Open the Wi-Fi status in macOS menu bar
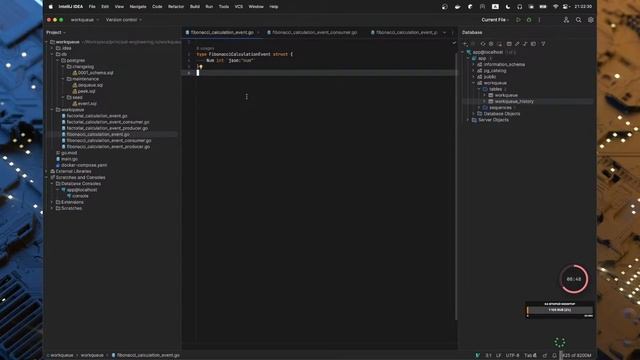The height and width of the screenshot is (360, 640). [555, 7]
